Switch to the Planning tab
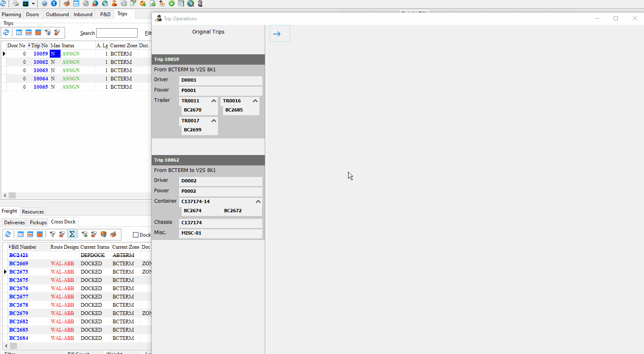Screen dimensions: 644x354 click(11, 15)
